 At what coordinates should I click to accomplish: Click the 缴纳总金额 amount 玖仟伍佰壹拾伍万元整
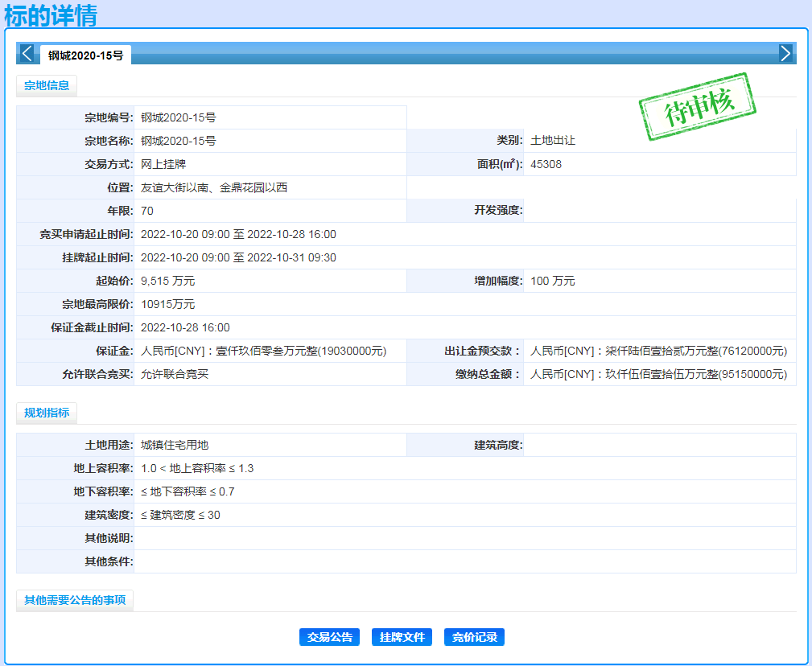[659, 374]
